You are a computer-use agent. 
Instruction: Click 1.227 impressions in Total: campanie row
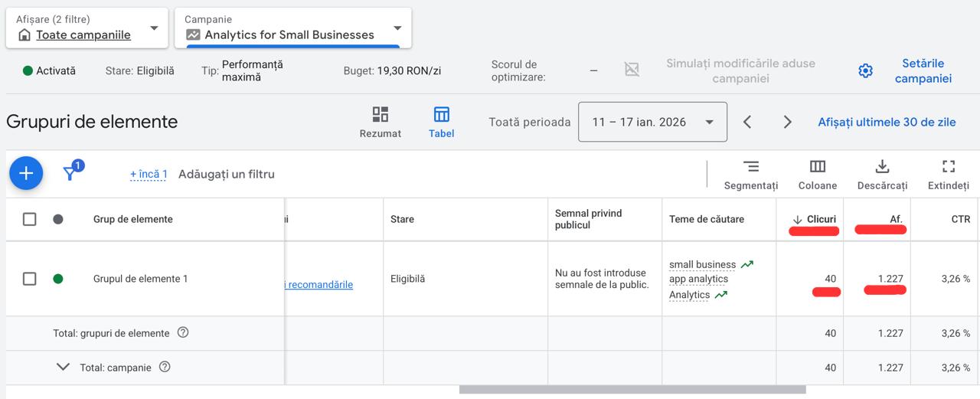click(x=890, y=367)
